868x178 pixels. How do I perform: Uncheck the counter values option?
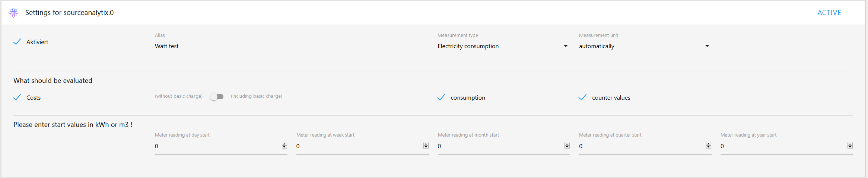pyautogui.click(x=583, y=97)
